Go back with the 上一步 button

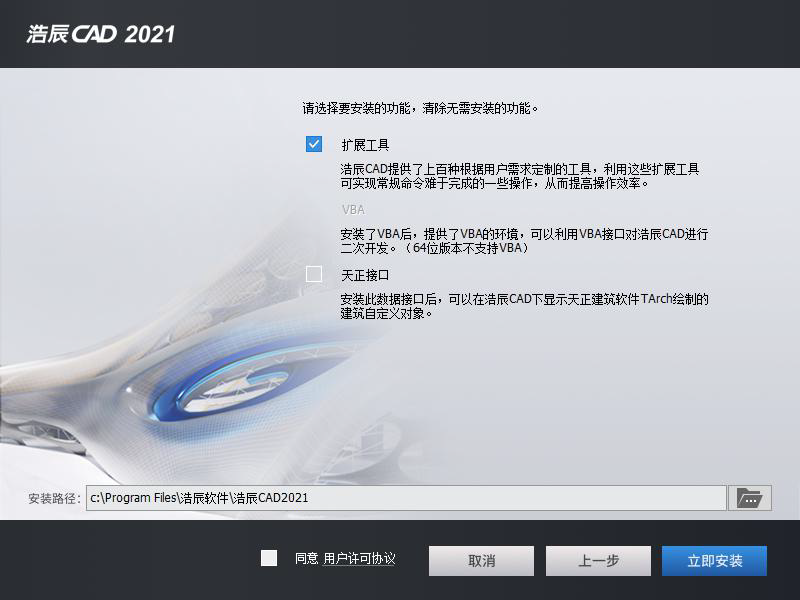pyautogui.click(x=598, y=561)
